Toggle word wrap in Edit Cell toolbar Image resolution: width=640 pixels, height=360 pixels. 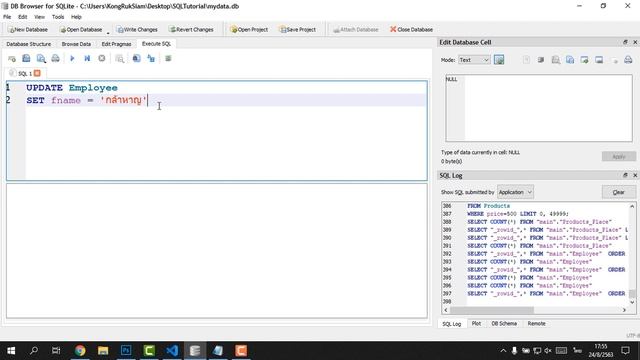coord(541,60)
